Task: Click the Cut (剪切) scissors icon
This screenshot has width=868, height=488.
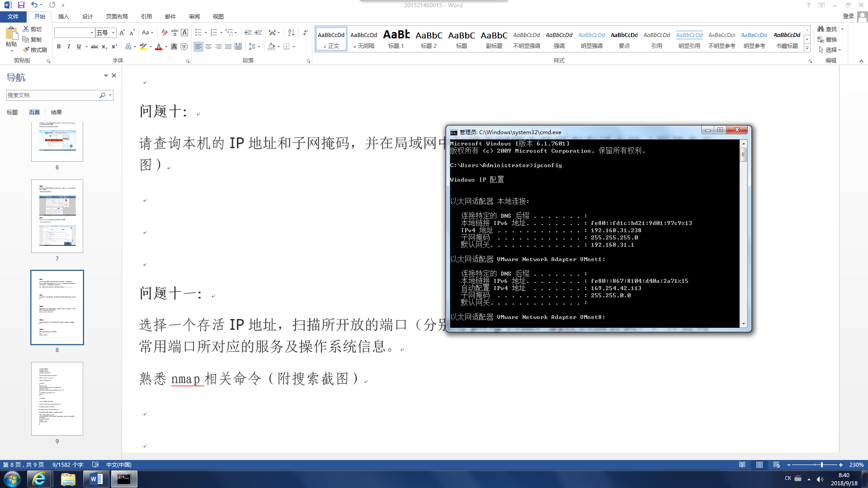Action: 26,29
